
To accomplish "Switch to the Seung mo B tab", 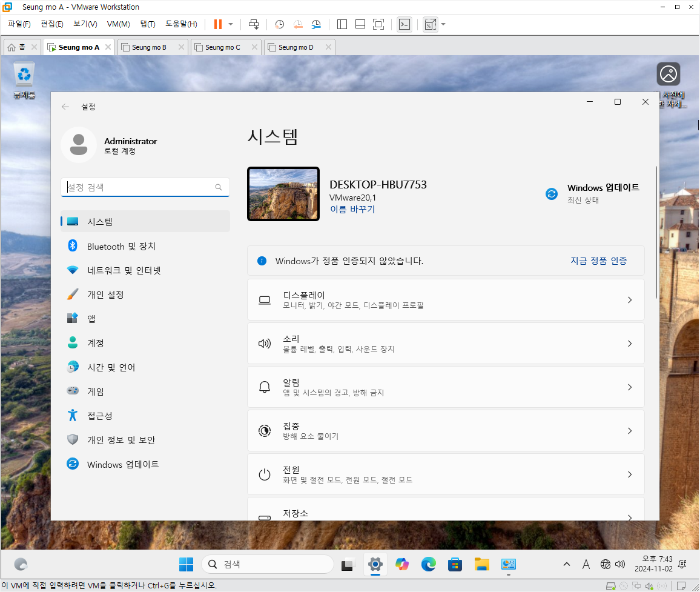I will (x=149, y=47).
